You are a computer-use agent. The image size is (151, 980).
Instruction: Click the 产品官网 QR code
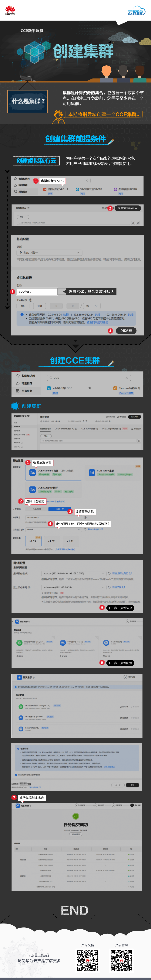click(x=121, y=961)
